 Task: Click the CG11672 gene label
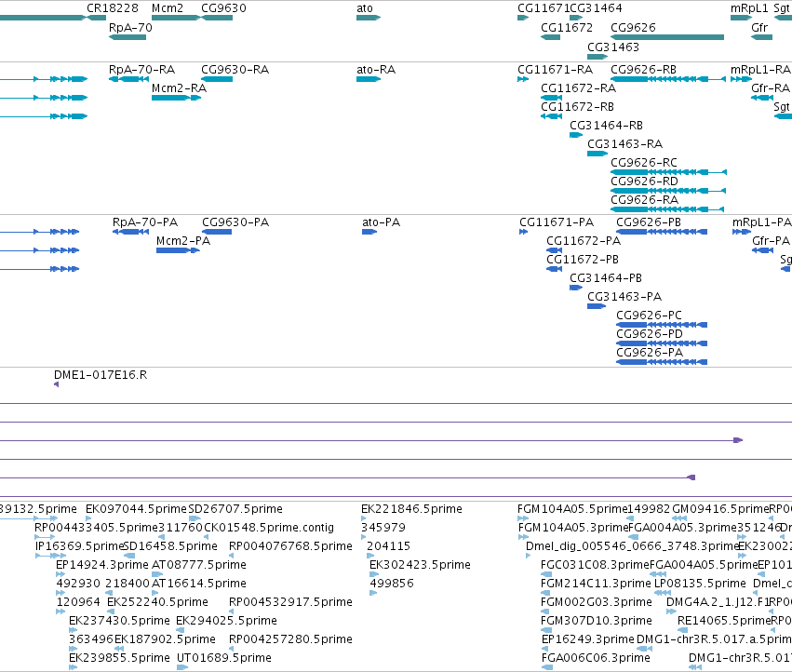567,27
